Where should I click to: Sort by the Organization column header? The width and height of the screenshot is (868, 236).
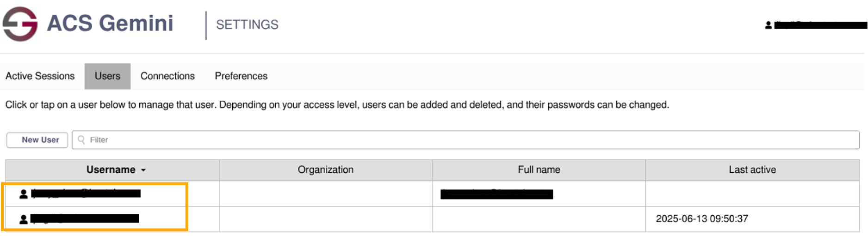click(325, 170)
